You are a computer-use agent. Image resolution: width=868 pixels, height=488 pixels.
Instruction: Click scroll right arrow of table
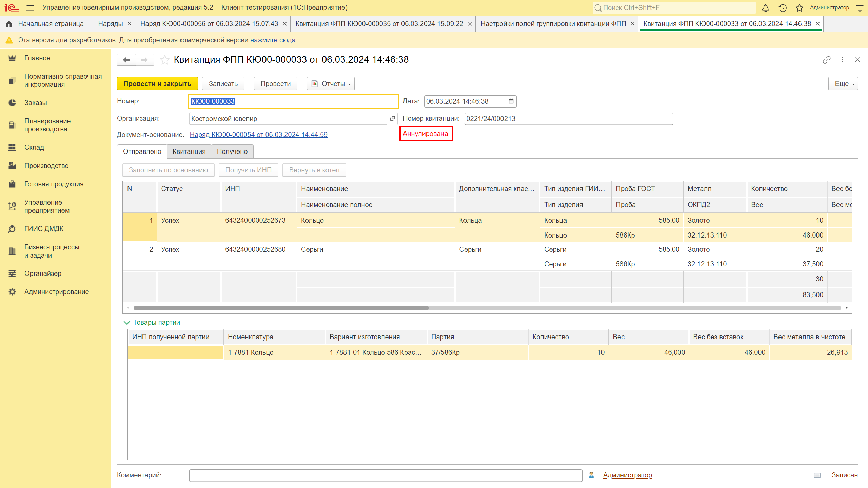tap(847, 308)
